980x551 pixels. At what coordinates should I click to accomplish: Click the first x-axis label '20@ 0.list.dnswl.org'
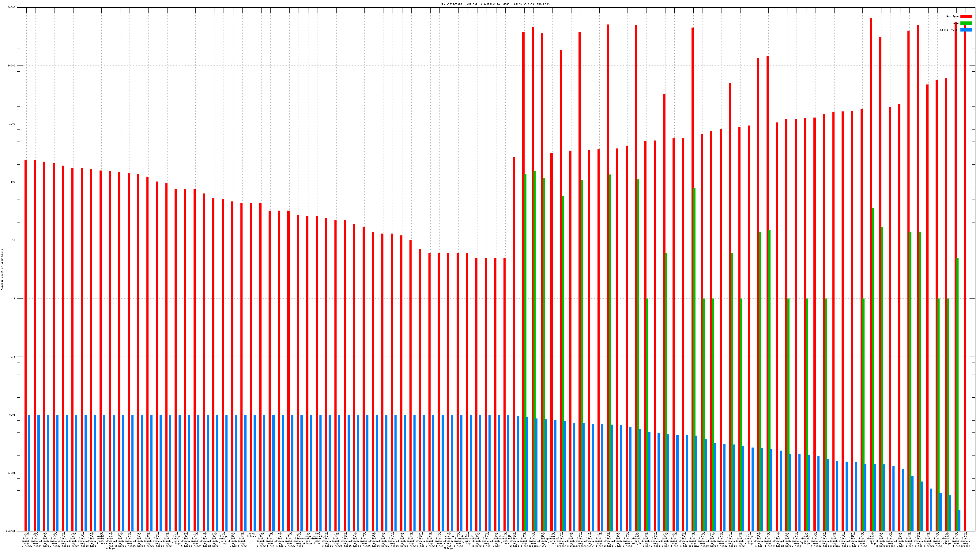point(26,540)
